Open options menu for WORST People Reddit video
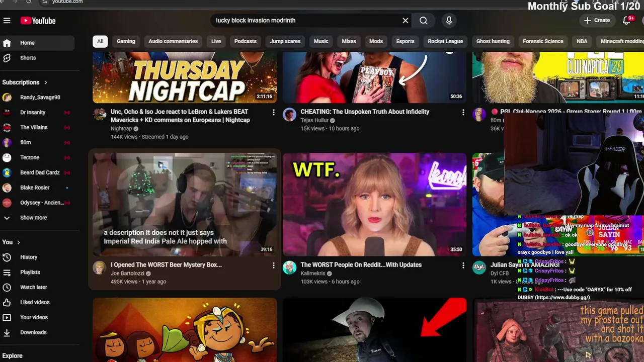 (463, 265)
